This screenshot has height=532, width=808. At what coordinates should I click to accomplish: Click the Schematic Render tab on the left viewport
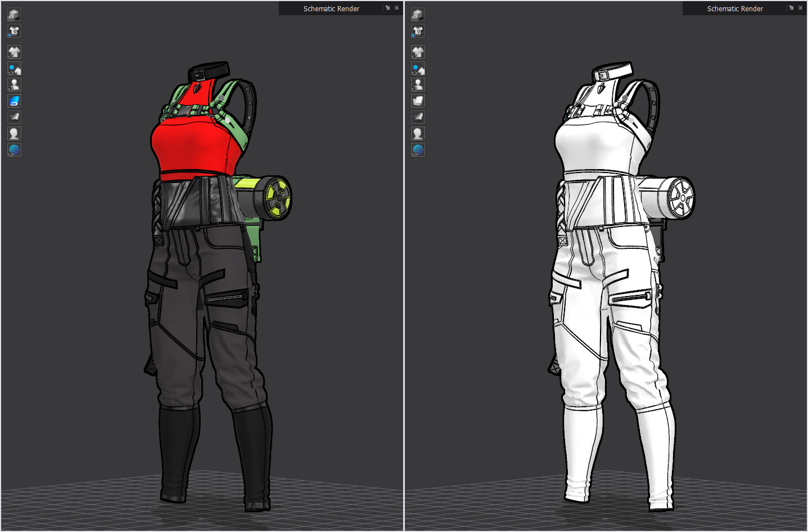331,8
